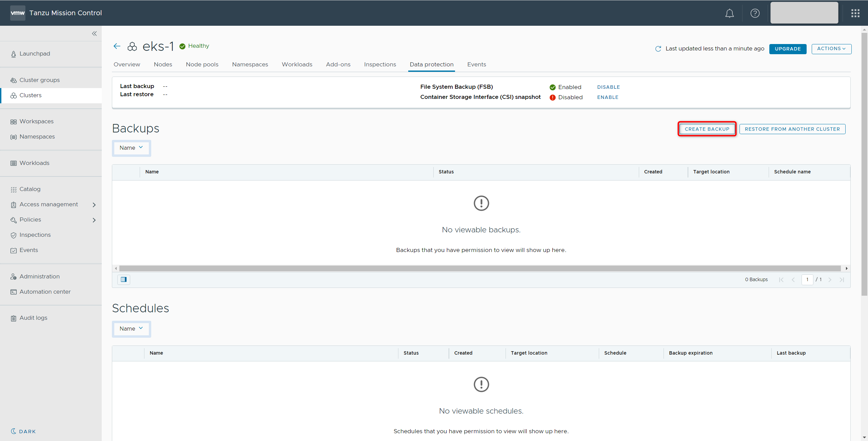Click RESTORE FROM ANOTHER CLUSTER
Image resolution: width=868 pixels, height=441 pixels.
(792, 129)
